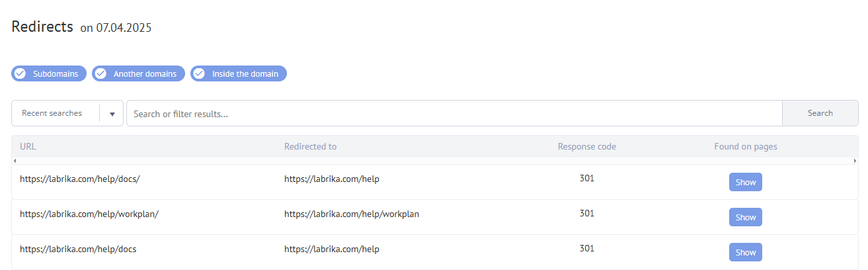Open the labrika.com/help/workplan/ source URL
This screenshot has width=868, height=270.
[x=89, y=214]
